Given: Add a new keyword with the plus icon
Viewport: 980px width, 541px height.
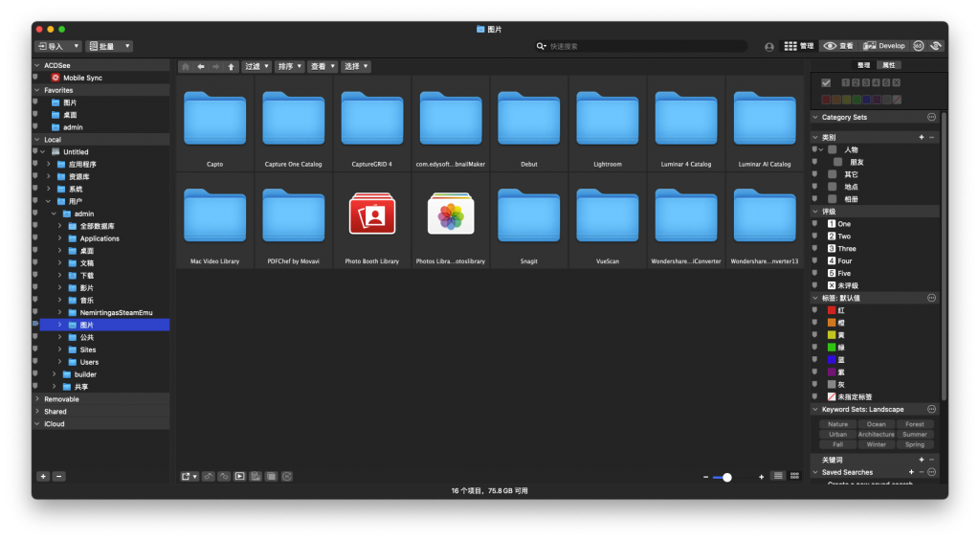Looking at the screenshot, I should pyautogui.click(x=922, y=460).
